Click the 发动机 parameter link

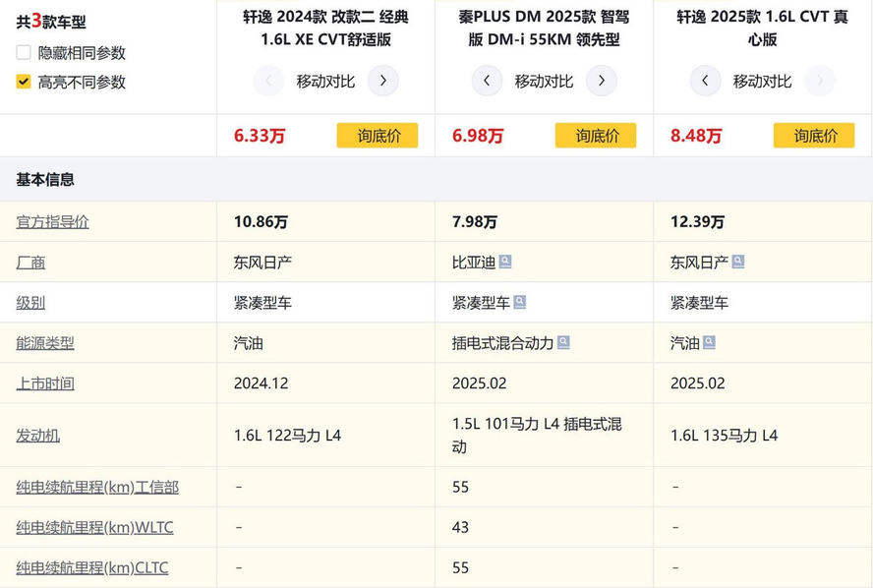click(38, 435)
